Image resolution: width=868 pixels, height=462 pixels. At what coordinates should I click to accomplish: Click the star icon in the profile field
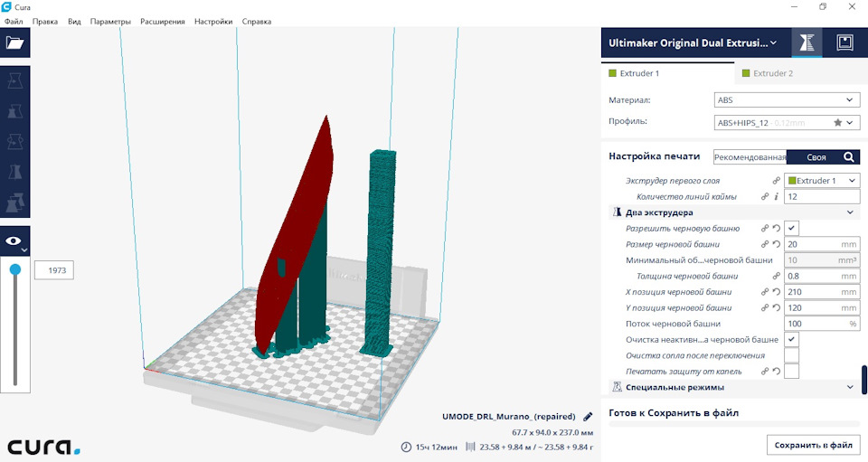coord(837,123)
